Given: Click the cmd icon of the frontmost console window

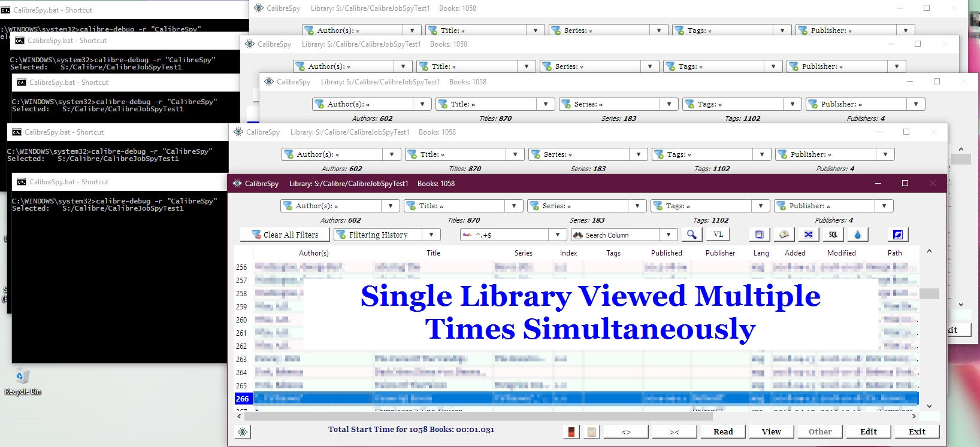Looking at the screenshot, I should pyautogui.click(x=22, y=182).
